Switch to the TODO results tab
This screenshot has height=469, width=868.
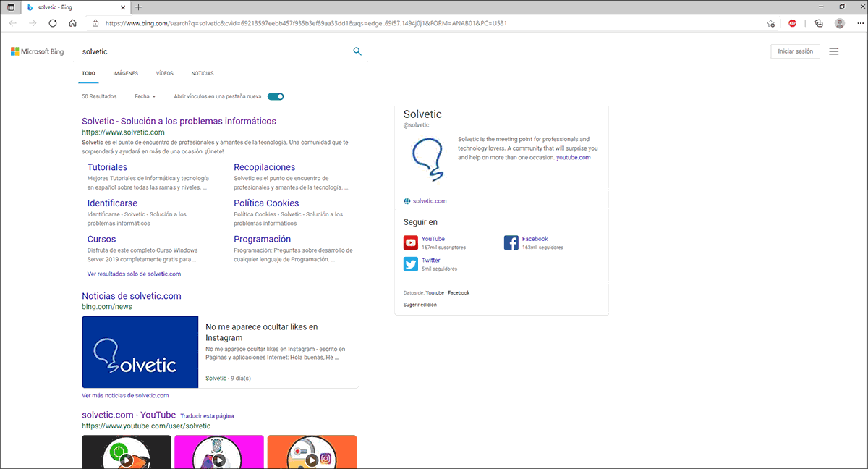[x=88, y=74]
